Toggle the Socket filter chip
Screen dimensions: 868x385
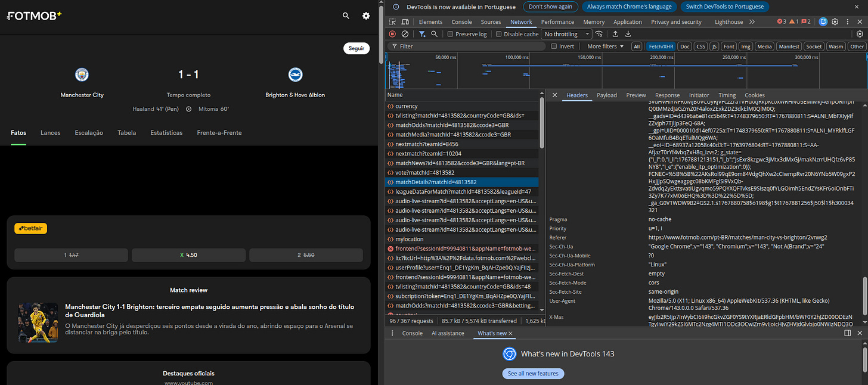(814, 46)
